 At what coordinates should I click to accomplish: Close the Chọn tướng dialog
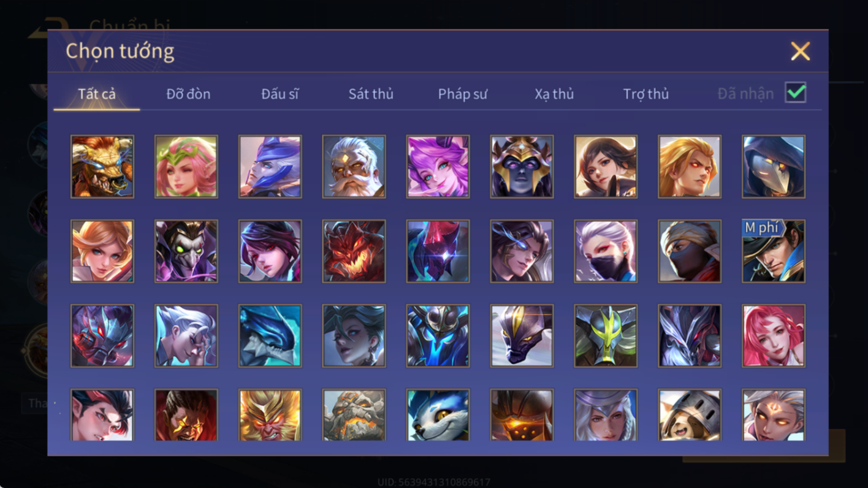point(800,52)
